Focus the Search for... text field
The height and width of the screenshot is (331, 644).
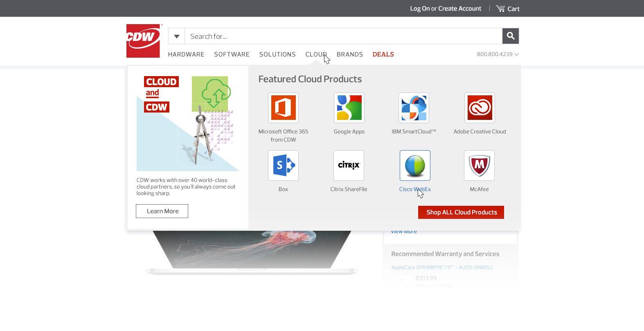[344, 36]
